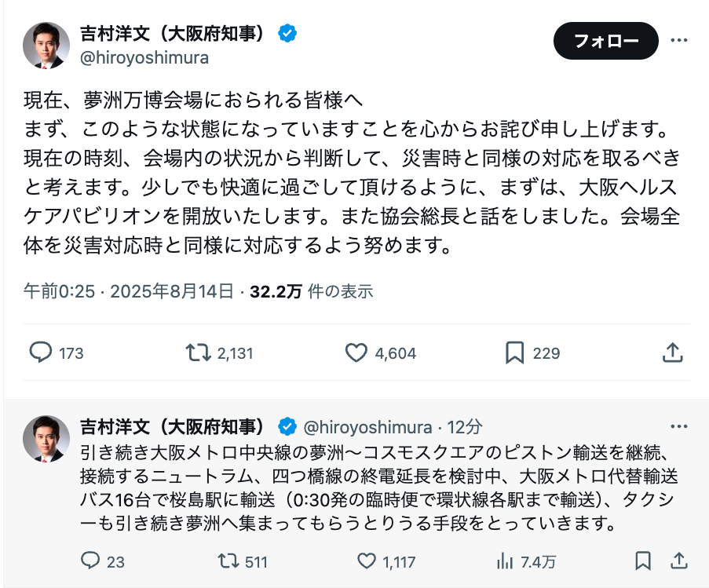Image resolution: width=709 pixels, height=588 pixels.
Task: Open the 12分 timestamp of the reply tweet
Action: (464, 426)
